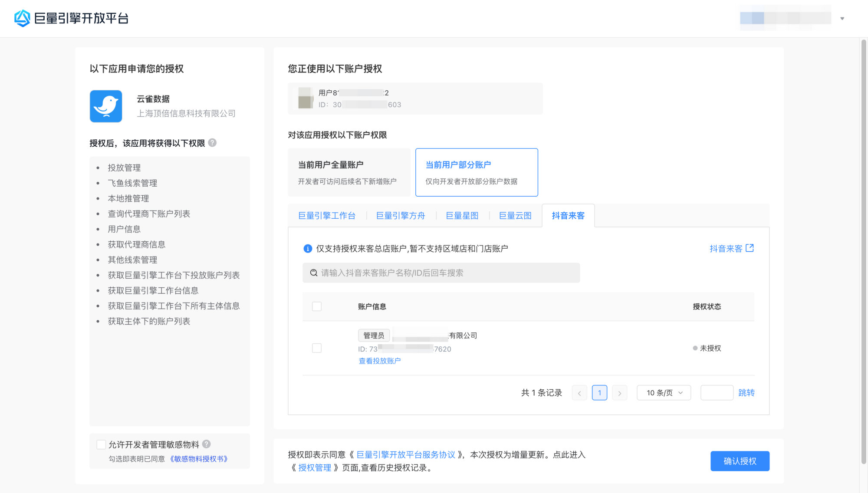Click 获取巨量引擎工作台下所有主体信息 item
This screenshot has width=868, height=493.
coord(174,306)
